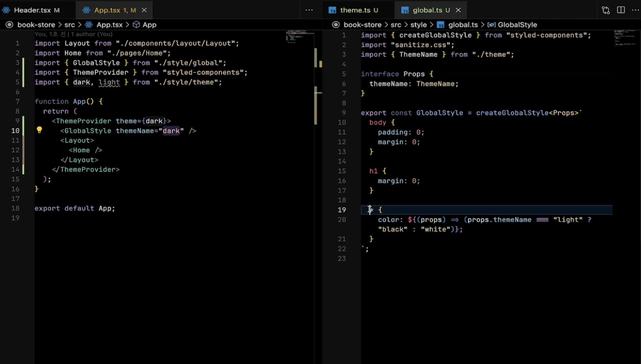Switch to the theme.ts tab

pyautogui.click(x=355, y=10)
